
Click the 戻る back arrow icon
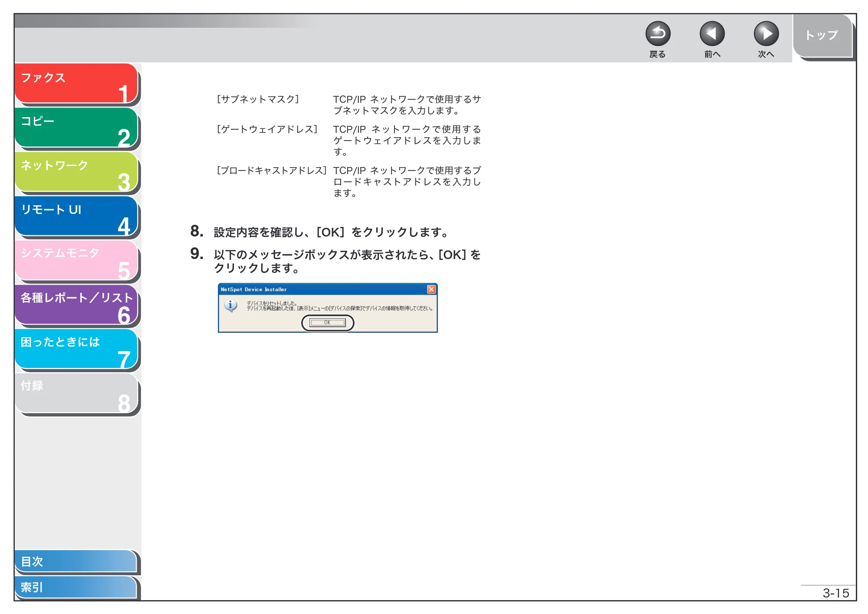[x=658, y=34]
